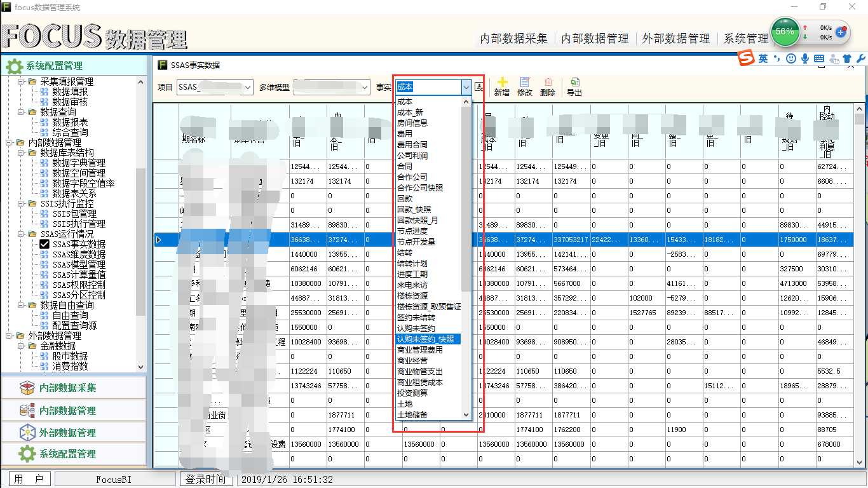Click the small icon right of the 事实 combo box
Viewport: 868px width, 488px height.
click(x=479, y=87)
